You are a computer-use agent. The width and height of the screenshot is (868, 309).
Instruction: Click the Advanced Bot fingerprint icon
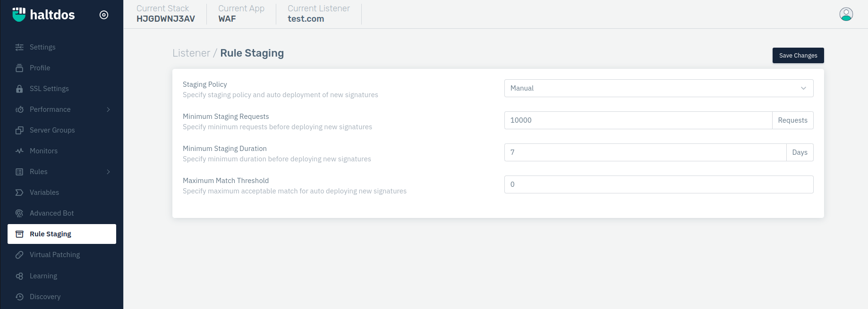point(19,213)
